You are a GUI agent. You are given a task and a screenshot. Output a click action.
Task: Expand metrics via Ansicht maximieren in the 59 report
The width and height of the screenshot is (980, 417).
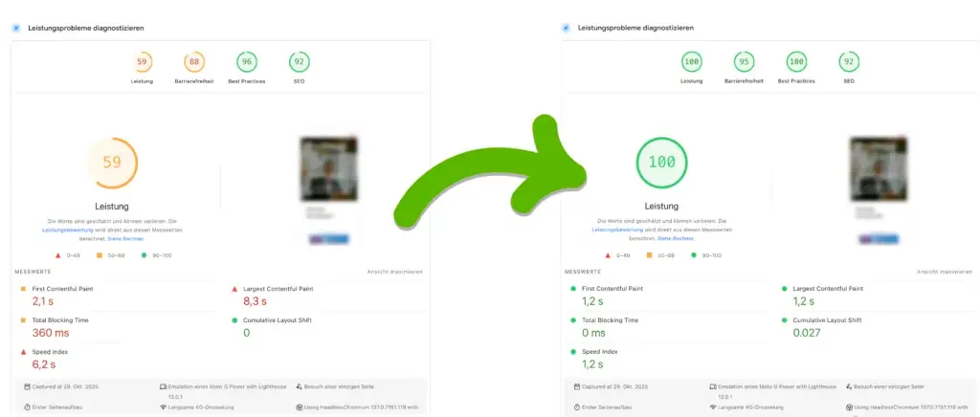click(x=395, y=273)
